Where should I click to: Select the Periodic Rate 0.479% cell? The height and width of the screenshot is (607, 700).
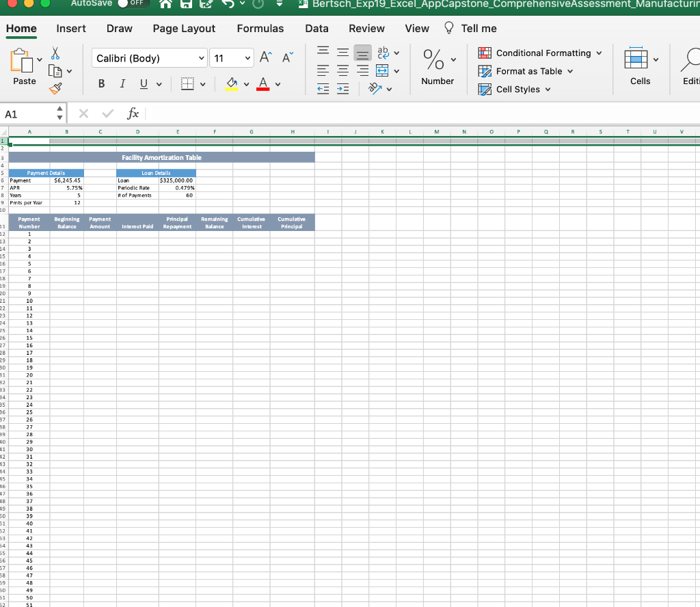tap(177, 188)
